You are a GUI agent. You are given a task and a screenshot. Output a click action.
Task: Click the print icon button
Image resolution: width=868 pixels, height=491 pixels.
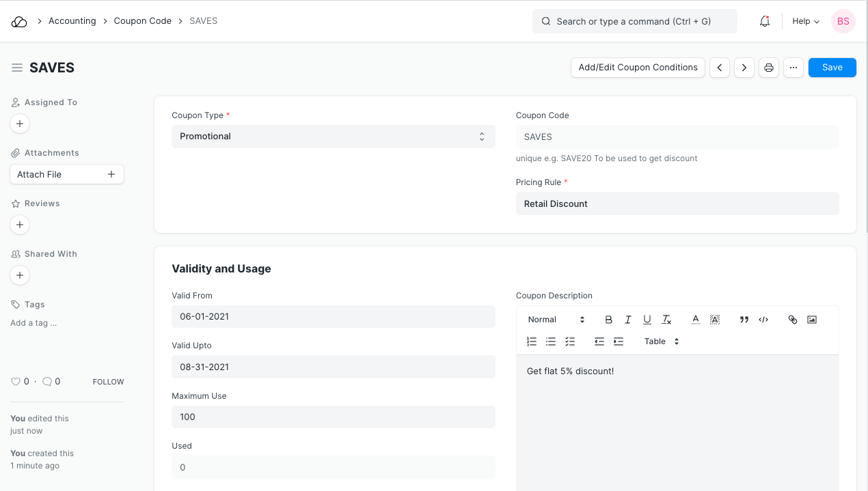(x=769, y=68)
